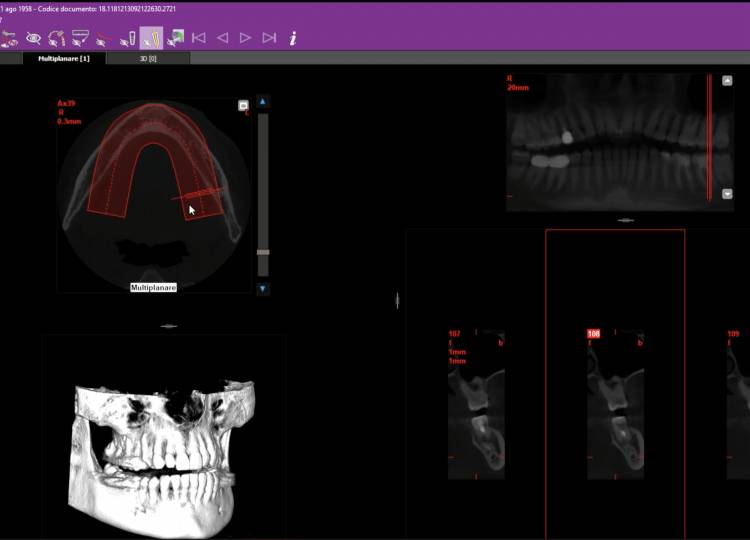The image size is (750, 540).
Task: Toggle visibility of the green 3D model
Action: 175,38
